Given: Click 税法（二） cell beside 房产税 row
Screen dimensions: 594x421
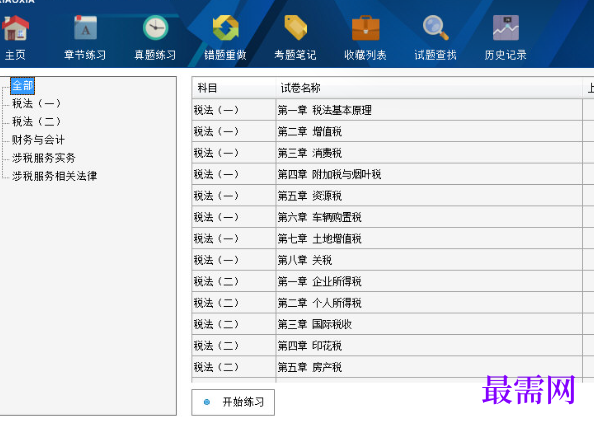Looking at the screenshot, I should tap(234, 367).
